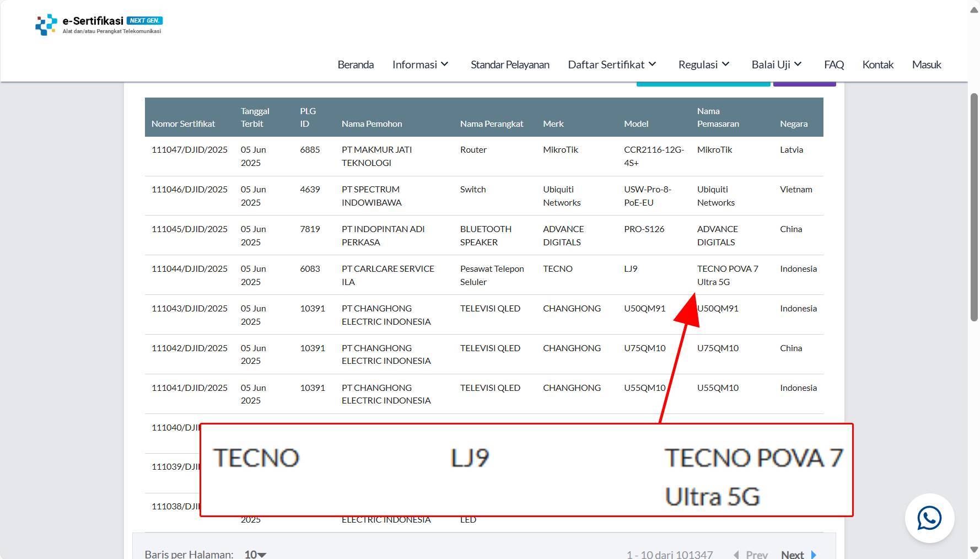The height and width of the screenshot is (559, 980).
Task: Click Masuk to log in
Action: pyautogui.click(x=927, y=64)
